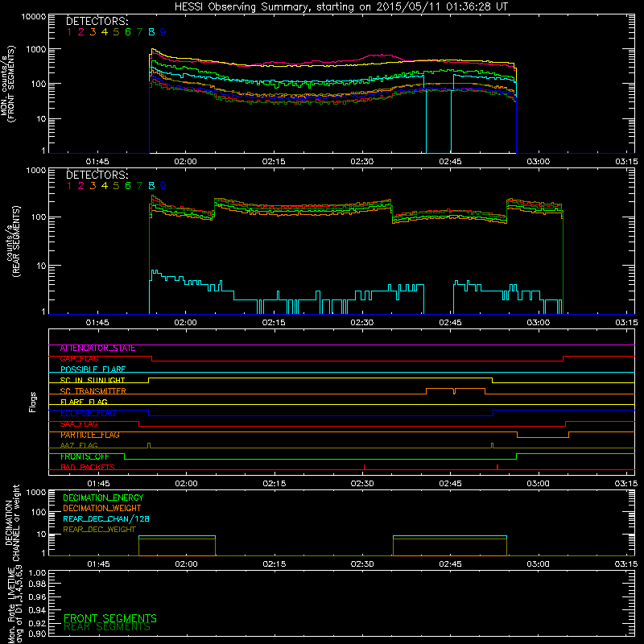644x644 pixels.
Task: Click the first AAZ_FLAG spike near SC_IN_SUNLIGHT rise
Action: (149, 446)
